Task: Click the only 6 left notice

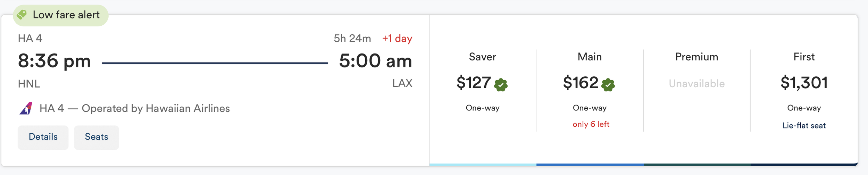Action: coord(591,124)
